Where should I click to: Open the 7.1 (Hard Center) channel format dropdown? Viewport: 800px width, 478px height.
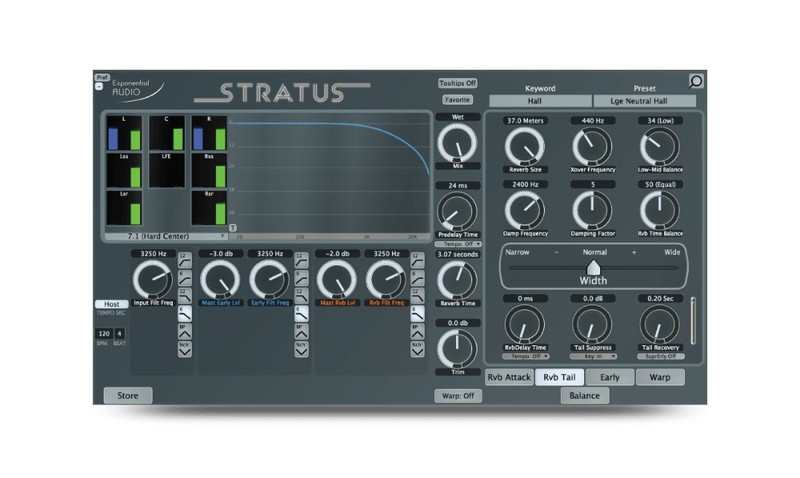pyautogui.click(x=166, y=236)
